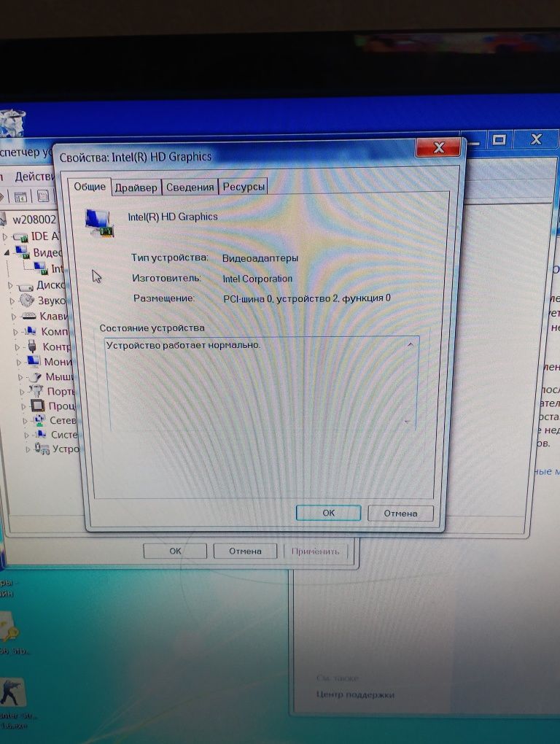Image resolution: width=560 pixels, height=744 pixels.
Task: Click the greyed Применить button
Action: click(315, 551)
